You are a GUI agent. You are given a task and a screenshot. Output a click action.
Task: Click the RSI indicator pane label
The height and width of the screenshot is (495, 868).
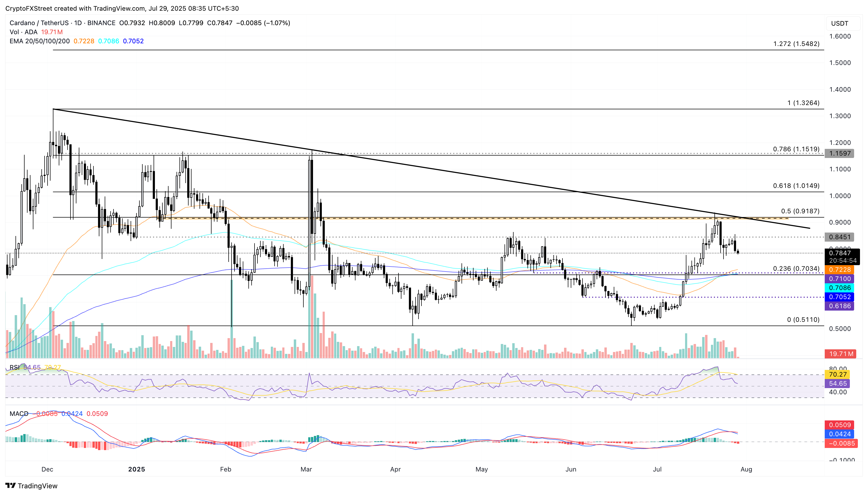click(14, 368)
